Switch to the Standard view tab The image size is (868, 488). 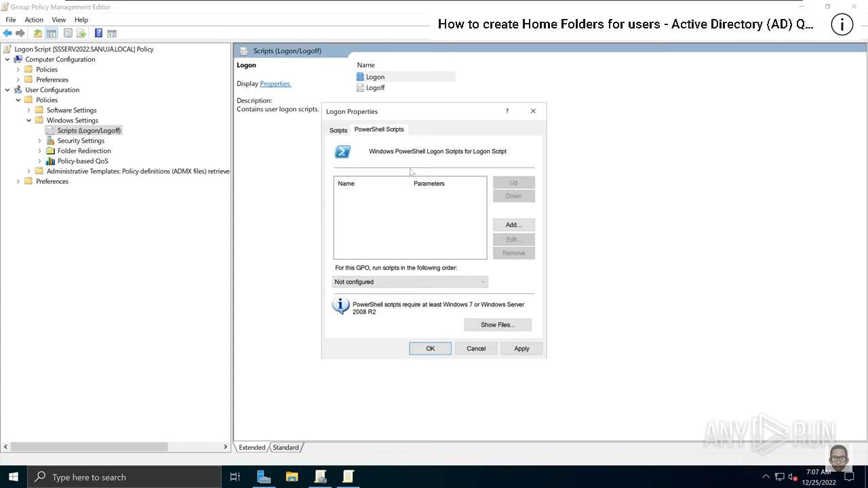click(285, 447)
